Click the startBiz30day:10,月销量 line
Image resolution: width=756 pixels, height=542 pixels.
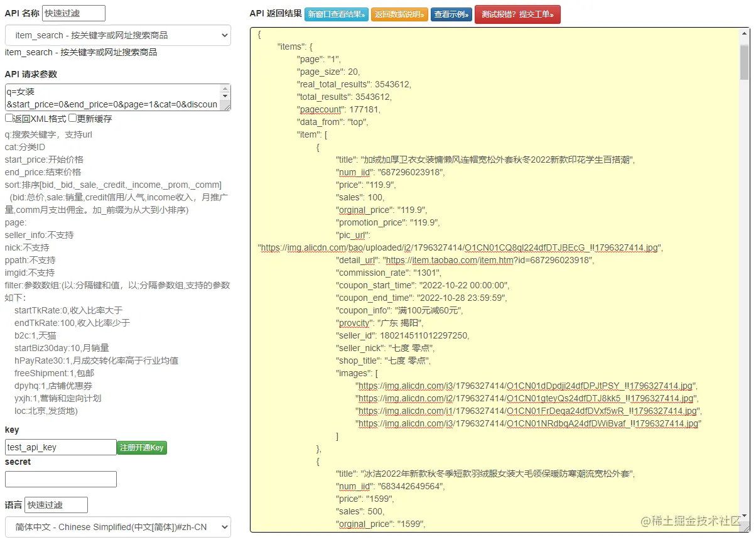[x=62, y=348]
